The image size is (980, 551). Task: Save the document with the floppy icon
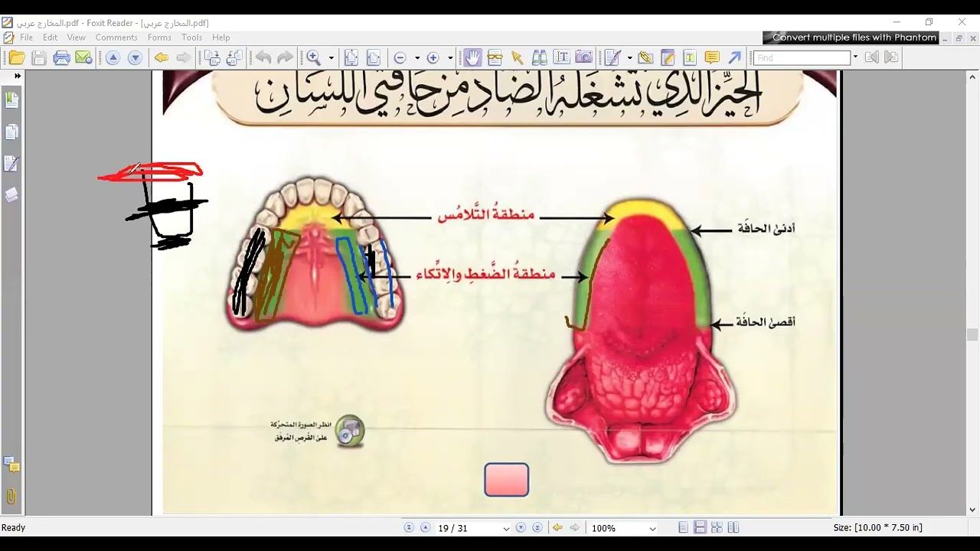39,57
